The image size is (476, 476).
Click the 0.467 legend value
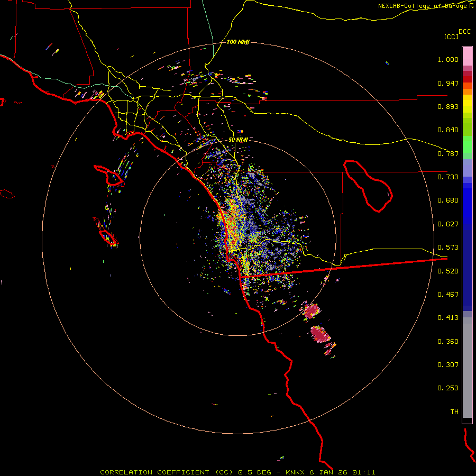[x=448, y=295]
